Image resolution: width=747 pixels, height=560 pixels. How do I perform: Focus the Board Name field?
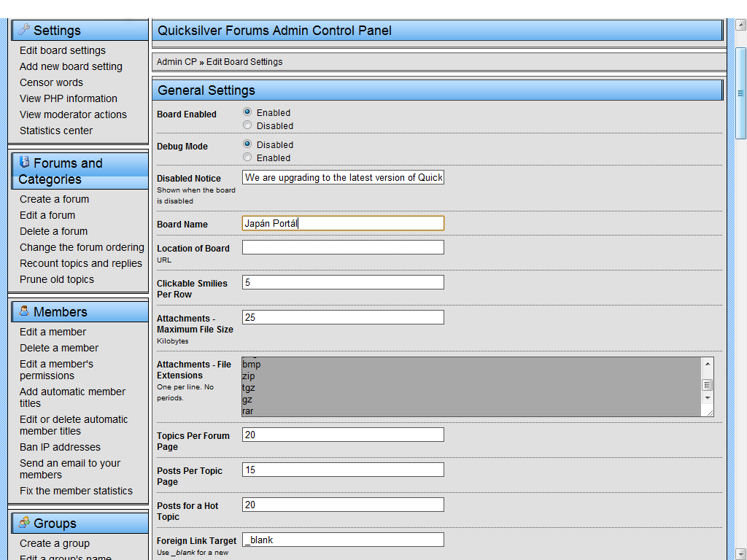[x=343, y=223]
